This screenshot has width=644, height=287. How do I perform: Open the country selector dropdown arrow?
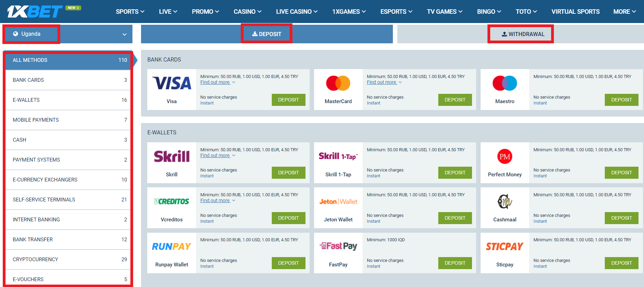pos(125,34)
